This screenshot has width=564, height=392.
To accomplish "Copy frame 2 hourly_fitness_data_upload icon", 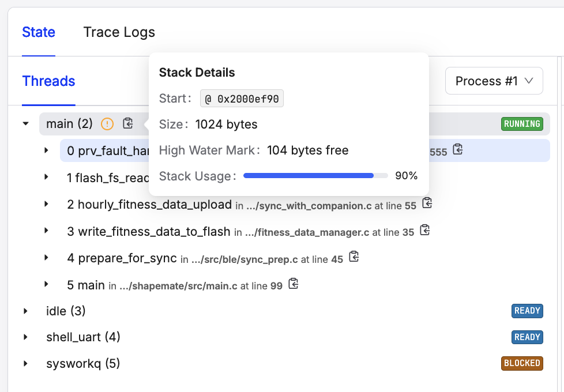I will 427,203.
